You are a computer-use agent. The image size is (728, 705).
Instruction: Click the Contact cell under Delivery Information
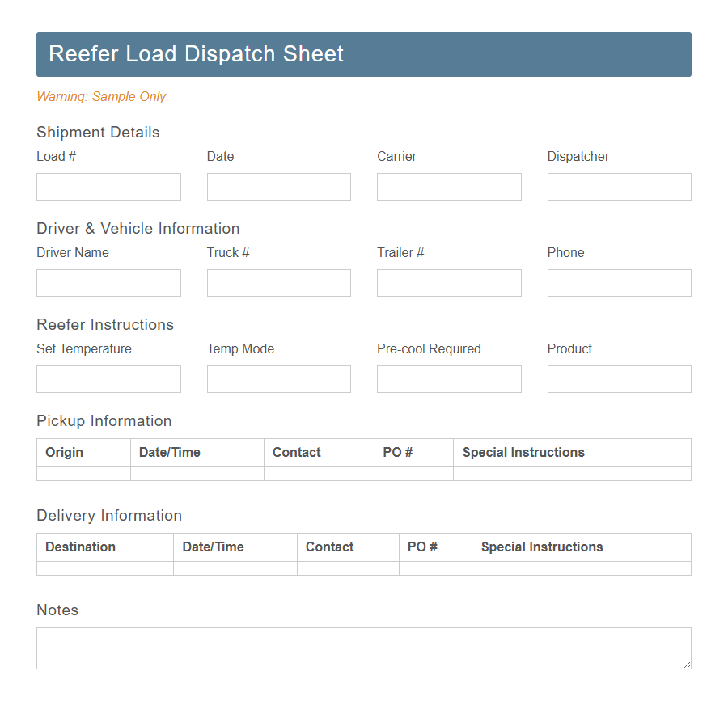[x=348, y=569]
